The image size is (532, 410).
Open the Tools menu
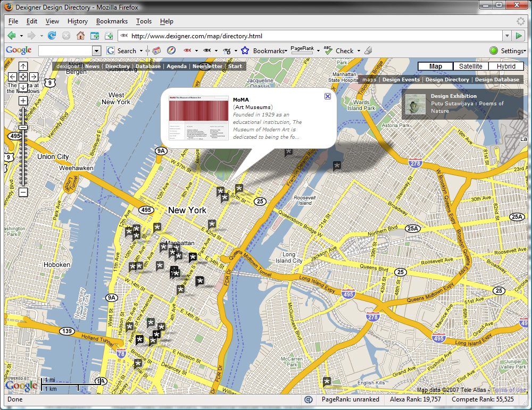tap(144, 21)
